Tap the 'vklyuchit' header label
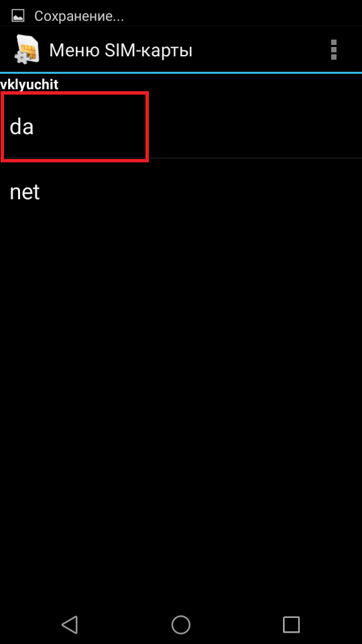Image resolution: width=362 pixels, height=644 pixels. (29, 85)
